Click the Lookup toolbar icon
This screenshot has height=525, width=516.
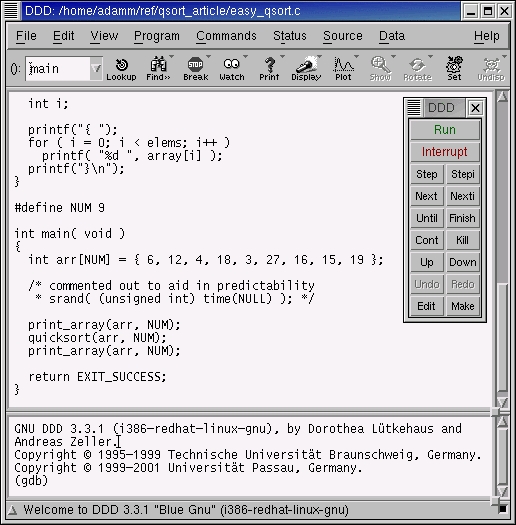121,69
